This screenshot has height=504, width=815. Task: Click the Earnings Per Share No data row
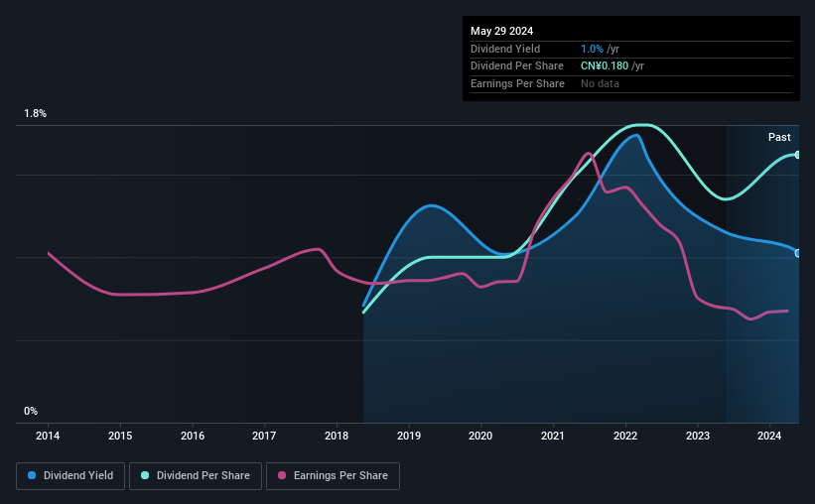click(631, 83)
